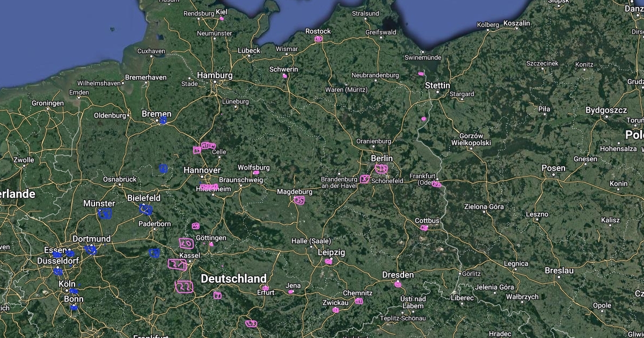Click the pink marker at Frankfurt (Oder)

click(x=436, y=184)
